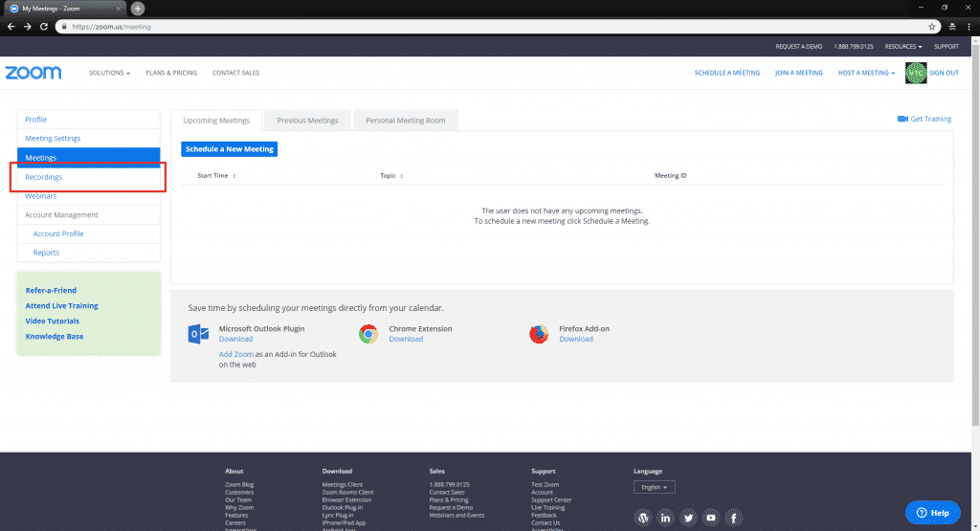Open Recordings in the sidebar
980x531 pixels.
[x=43, y=177]
